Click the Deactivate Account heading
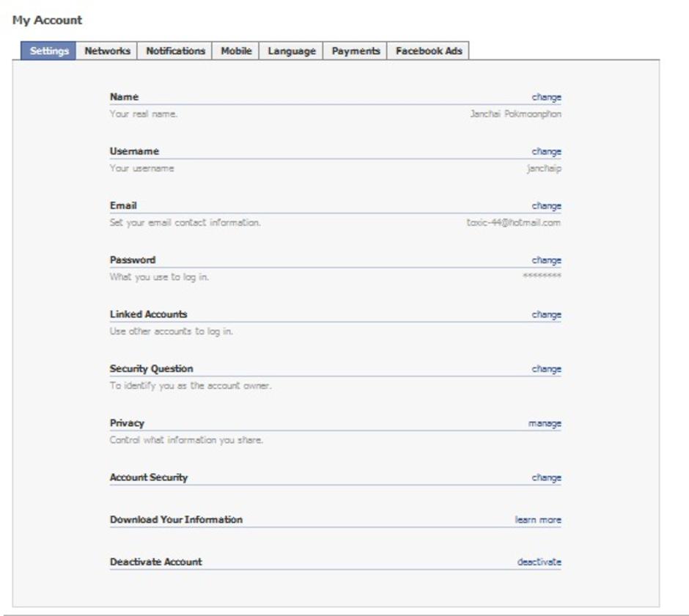 [155, 562]
